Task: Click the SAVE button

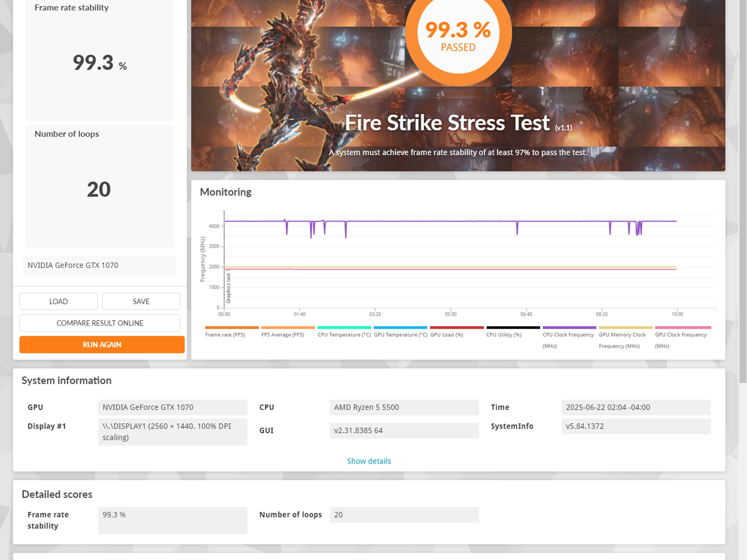Action: click(x=141, y=301)
